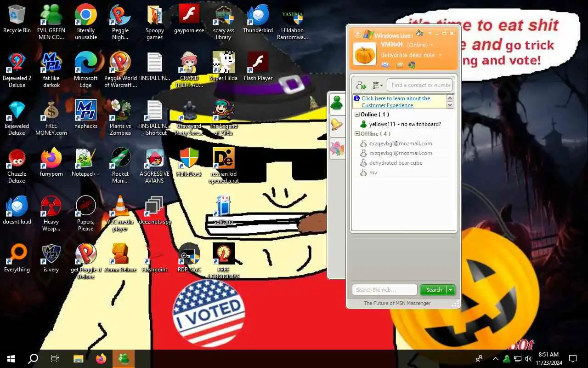Click the pumpkin display picture
This screenshot has width=588, height=368.
365,54
